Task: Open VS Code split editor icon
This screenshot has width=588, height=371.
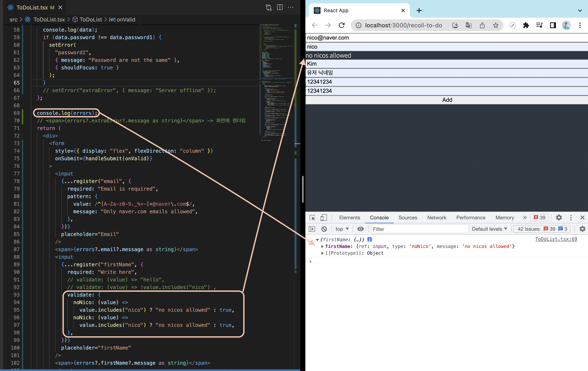Action: (280, 7)
